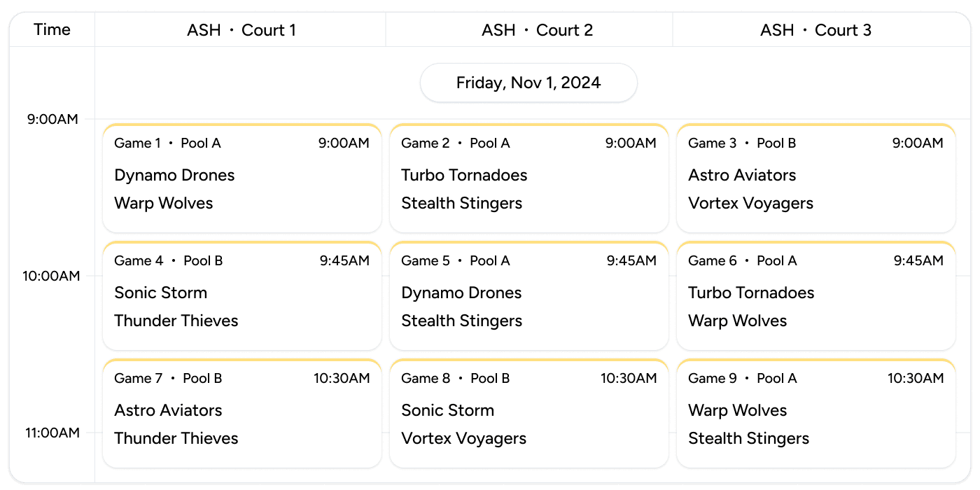Image resolution: width=980 pixels, height=490 pixels.
Task: Click the Game 3 Pool B card
Action: tap(816, 177)
